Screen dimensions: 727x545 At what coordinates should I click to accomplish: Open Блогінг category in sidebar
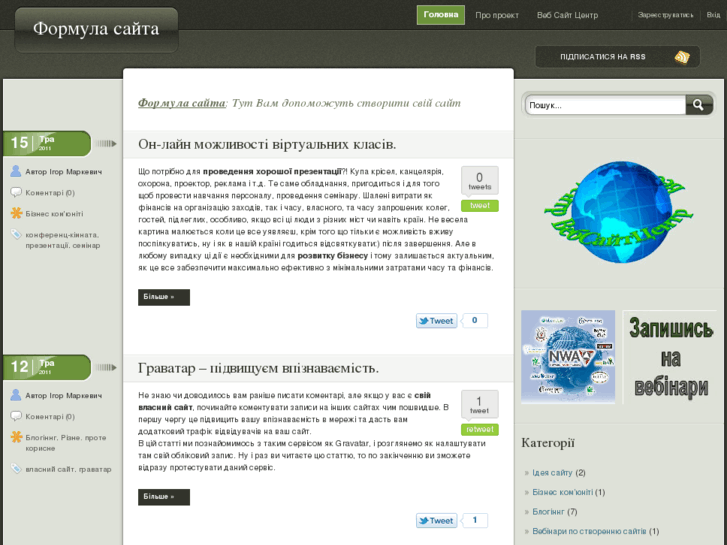coord(548,512)
